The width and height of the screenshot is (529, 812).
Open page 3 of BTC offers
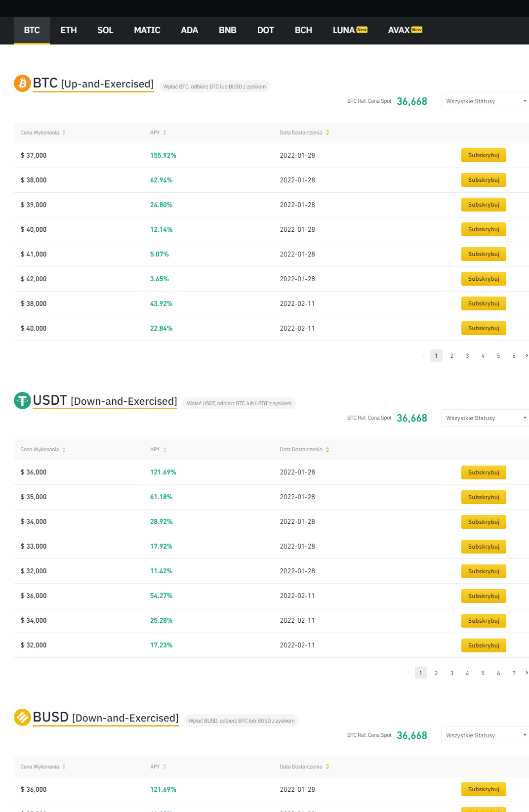point(467,356)
